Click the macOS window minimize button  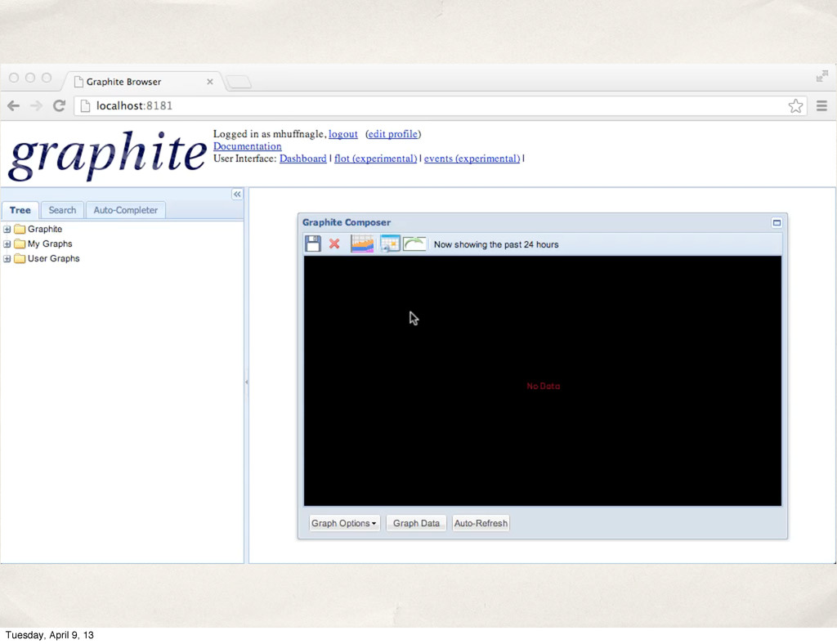click(30, 78)
